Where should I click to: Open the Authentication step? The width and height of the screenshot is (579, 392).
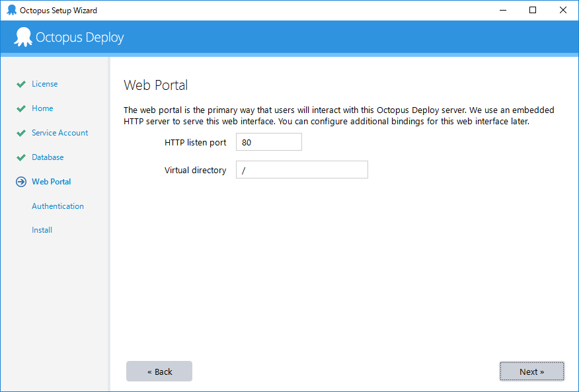(58, 206)
